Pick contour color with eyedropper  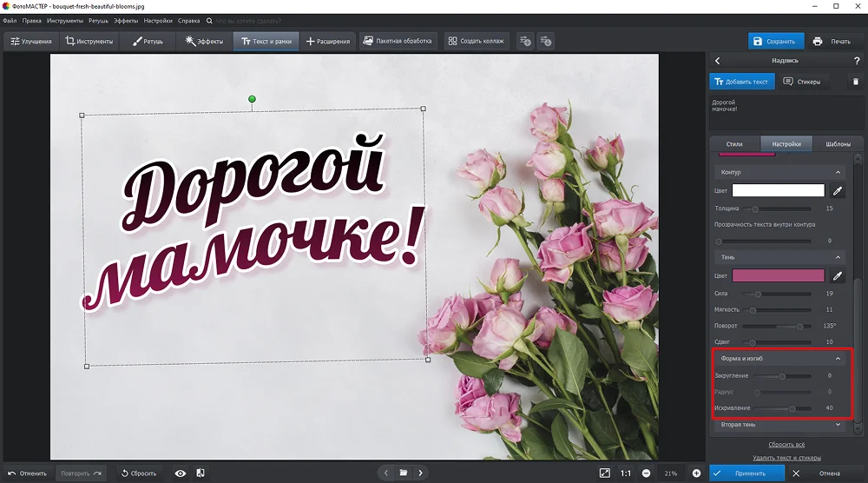click(838, 190)
